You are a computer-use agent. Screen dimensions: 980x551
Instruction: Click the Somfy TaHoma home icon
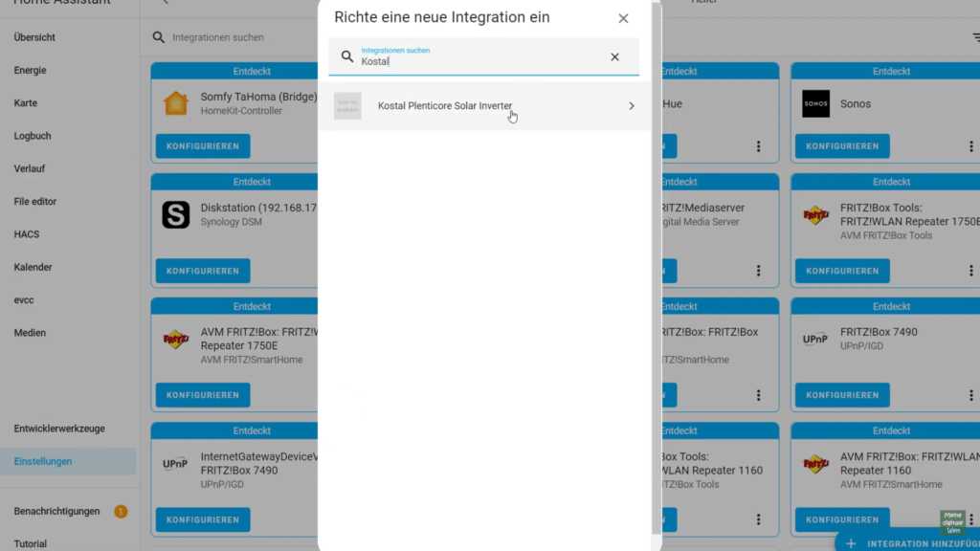pos(176,103)
